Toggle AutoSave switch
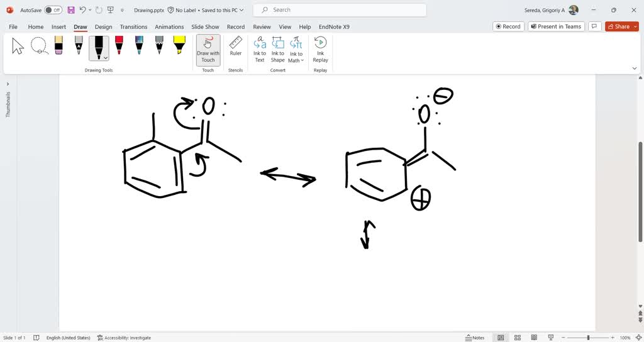 53,10
